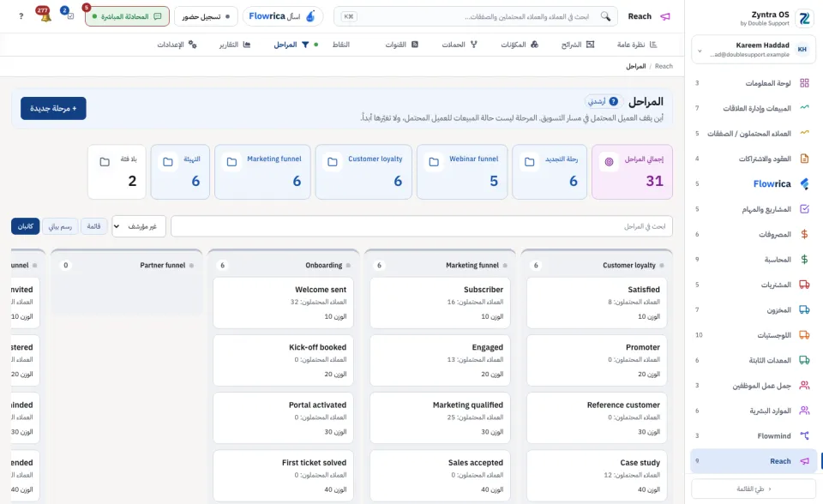The image size is (823, 504).
Task: Click Ask Flowrica button
Action: (x=282, y=16)
